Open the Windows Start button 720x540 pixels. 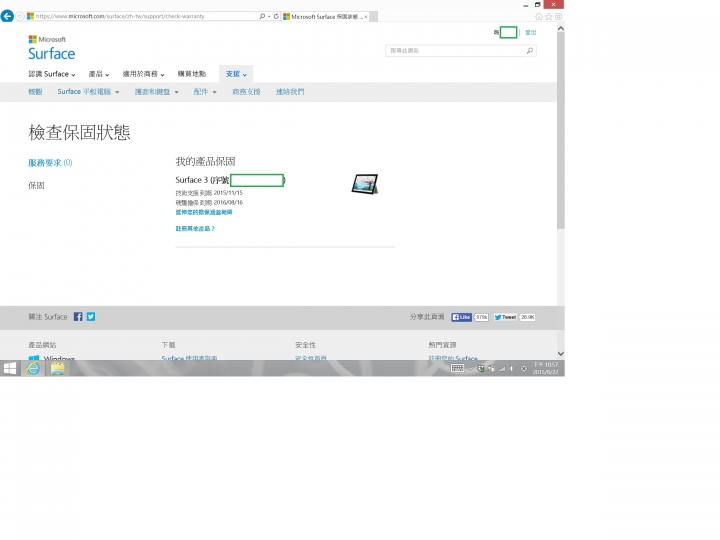[x=10, y=368]
